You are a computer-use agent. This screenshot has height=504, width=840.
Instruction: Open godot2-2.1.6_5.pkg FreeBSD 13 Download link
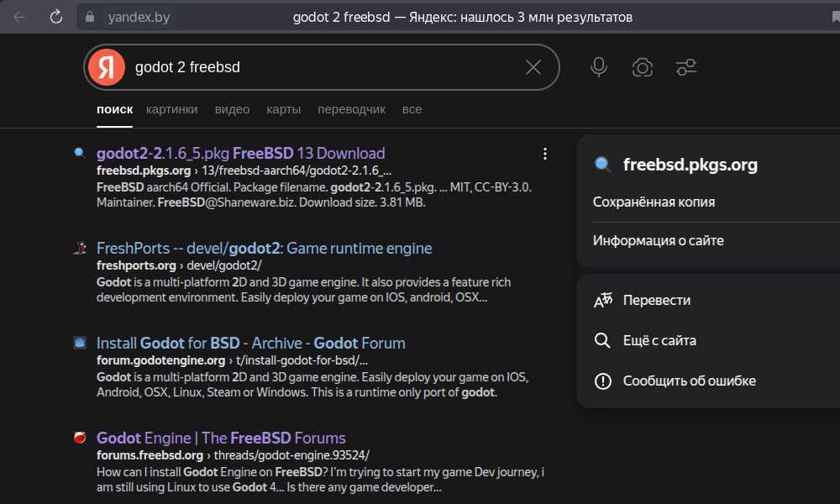click(x=240, y=153)
